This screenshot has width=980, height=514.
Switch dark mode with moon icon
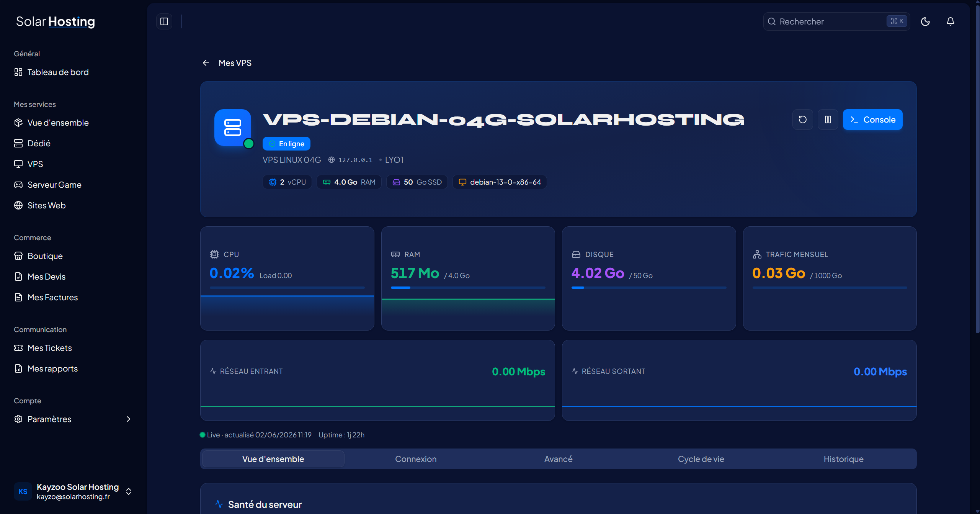pos(925,21)
